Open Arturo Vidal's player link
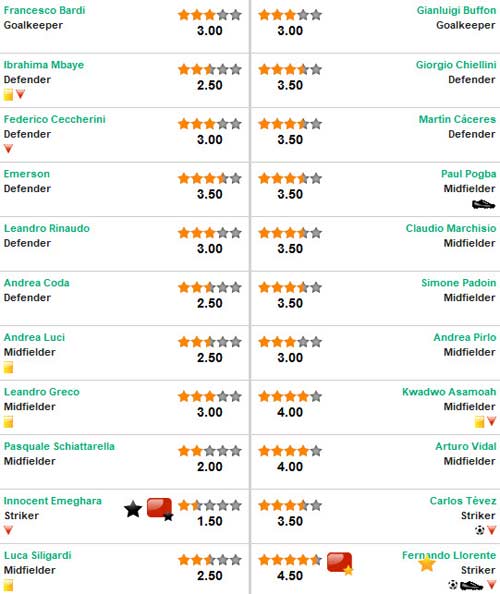The image size is (500, 594). tap(466, 446)
